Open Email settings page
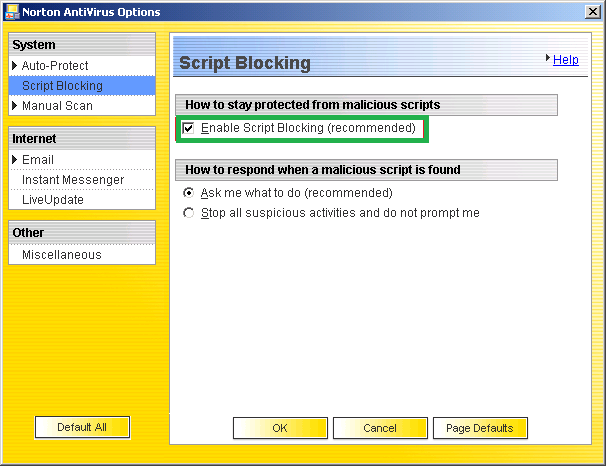Screen dimensions: 606x466 pos(38,160)
